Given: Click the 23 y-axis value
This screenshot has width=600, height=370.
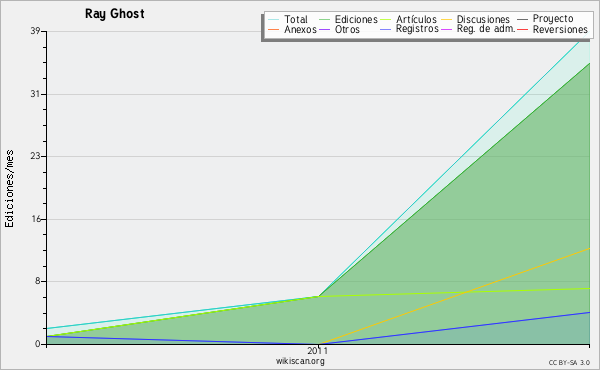Looking at the screenshot, I should 36,156.
